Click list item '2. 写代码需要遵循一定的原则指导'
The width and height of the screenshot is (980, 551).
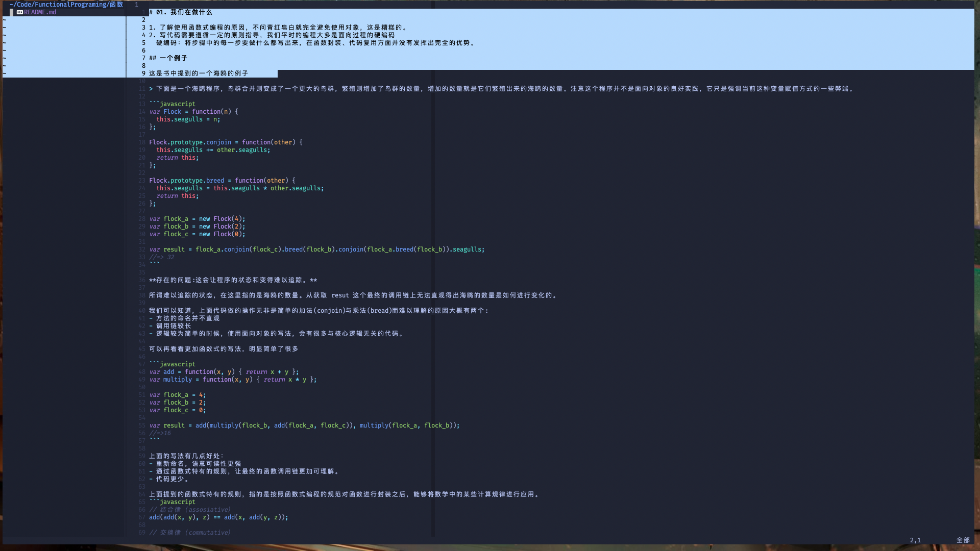coord(272,35)
